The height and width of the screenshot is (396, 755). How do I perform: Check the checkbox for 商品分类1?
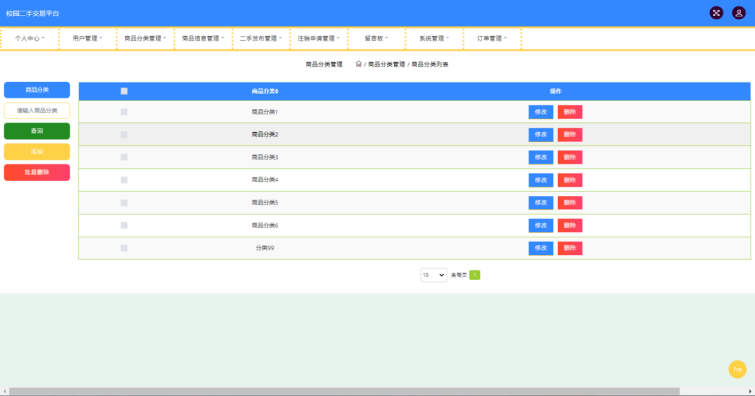[x=124, y=112]
